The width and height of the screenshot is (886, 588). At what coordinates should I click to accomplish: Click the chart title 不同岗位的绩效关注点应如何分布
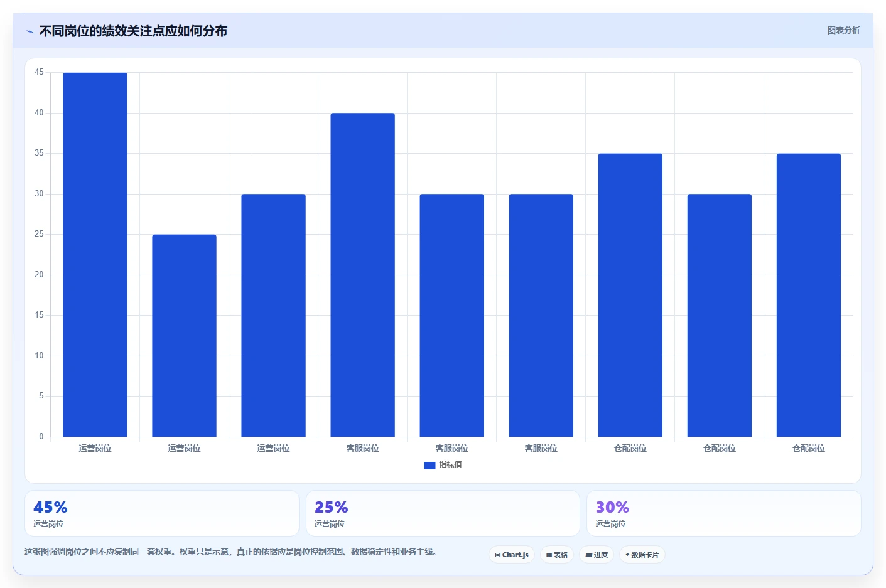(x=133, y=31)
